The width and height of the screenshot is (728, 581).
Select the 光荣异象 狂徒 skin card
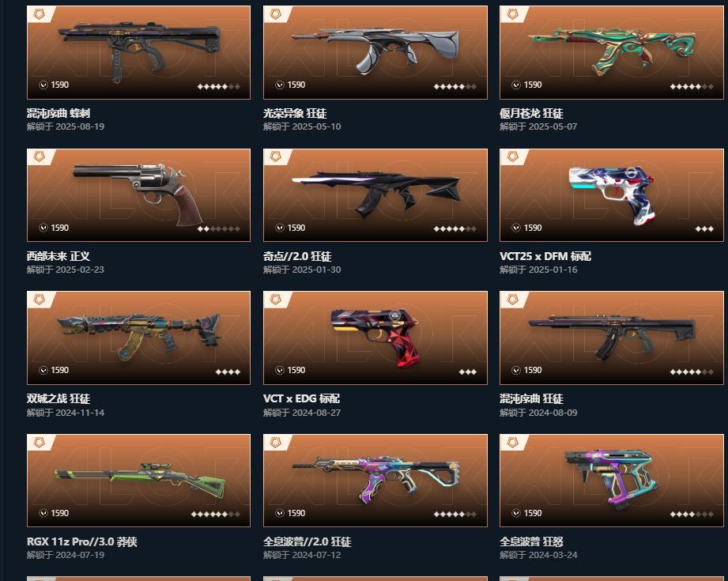pos(375,52)
